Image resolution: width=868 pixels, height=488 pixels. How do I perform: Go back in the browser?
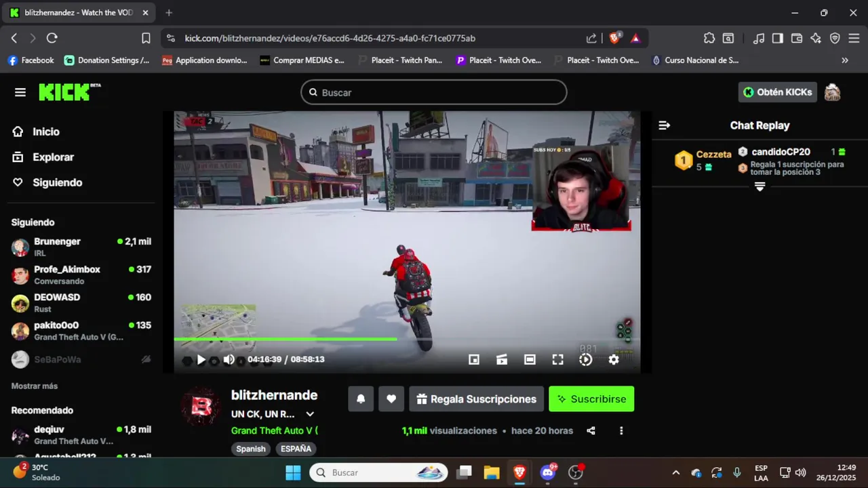click(14, 39)
